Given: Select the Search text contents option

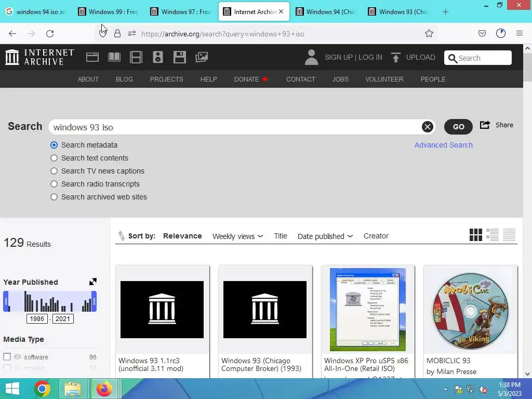Looking at the screenshot, I should [x=54, y=158].
